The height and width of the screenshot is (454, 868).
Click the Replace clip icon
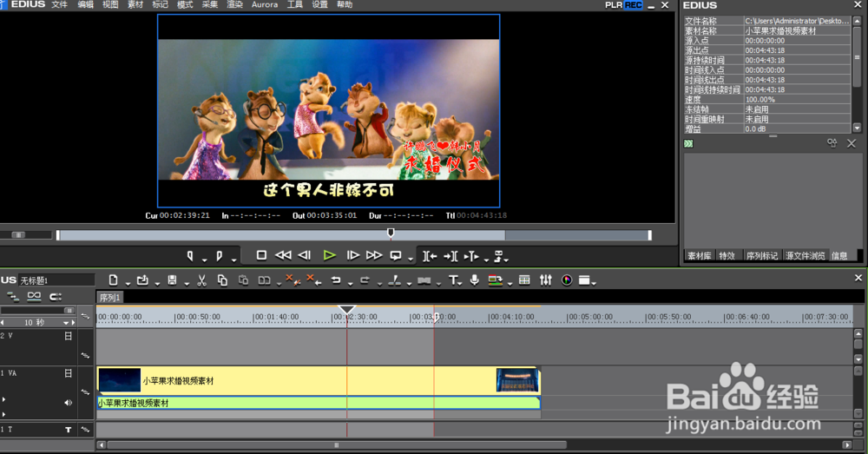pos(265,280)
